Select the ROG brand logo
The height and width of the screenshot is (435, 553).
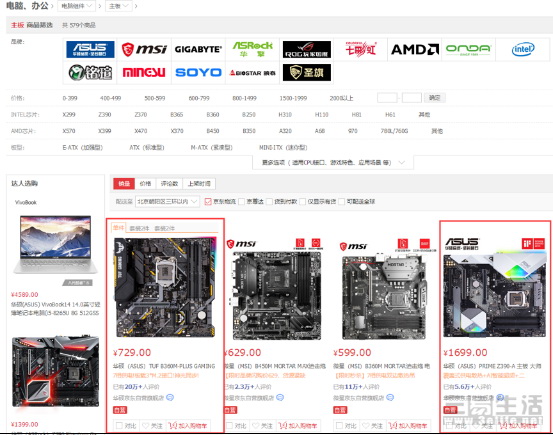click(x=307, y=49)
